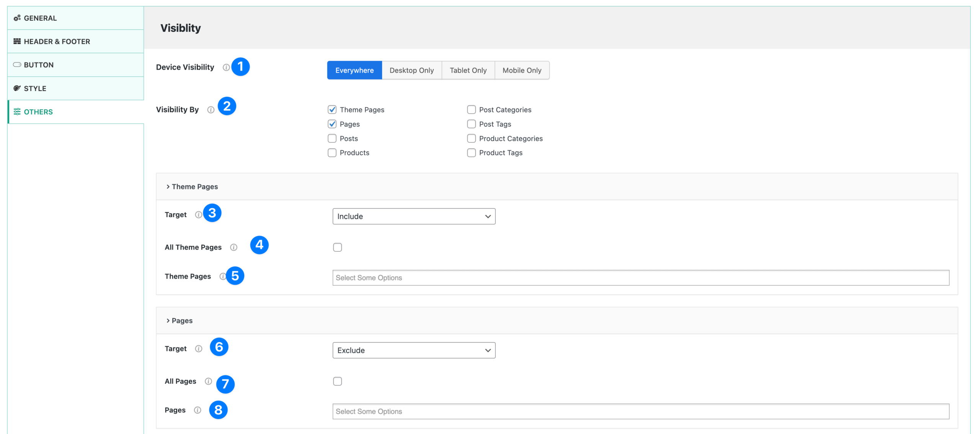Click info icon beside the Pages field label
The width and height of the screenshot is (980, 434).
pyautogui.click(x=198, y=410)
